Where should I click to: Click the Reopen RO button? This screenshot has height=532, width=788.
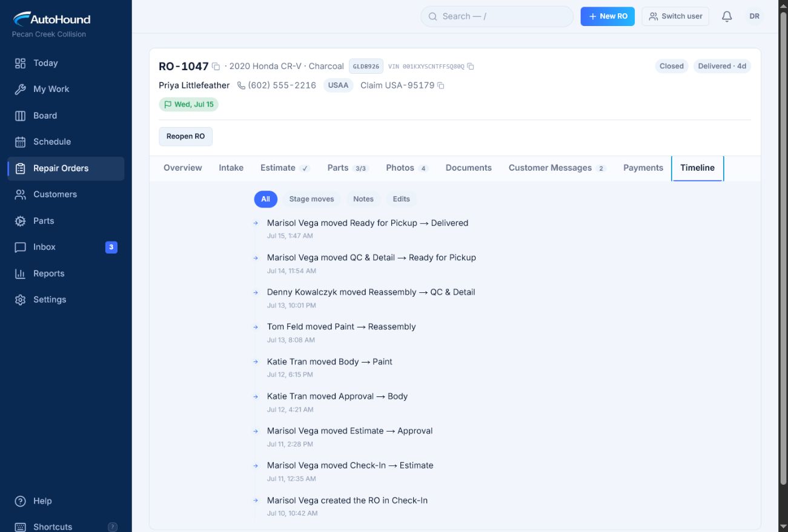185,136
